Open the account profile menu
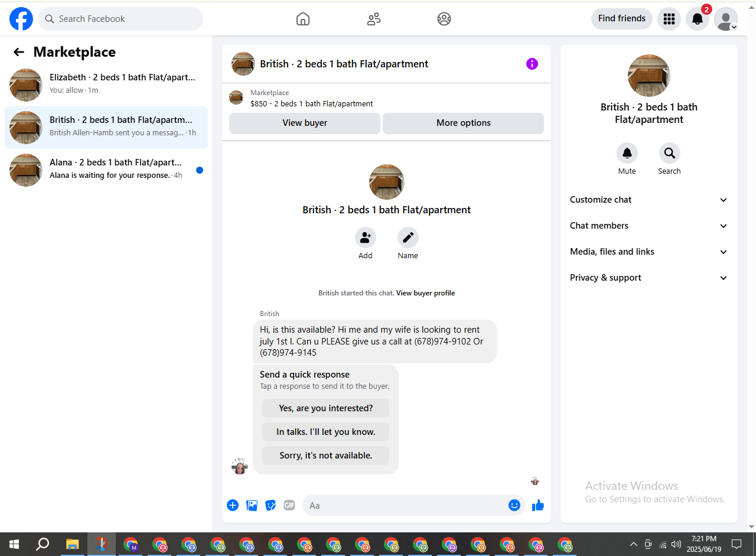756x556 pixels. [726, 19]
